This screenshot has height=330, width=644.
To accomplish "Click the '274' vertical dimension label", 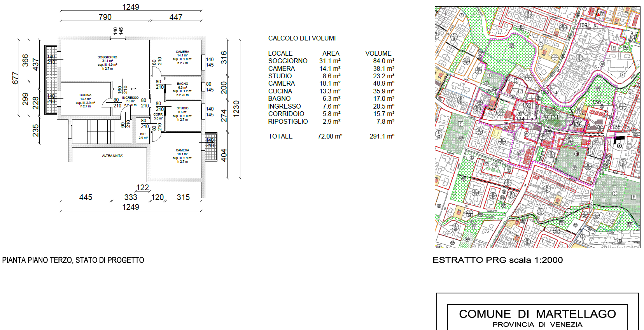I will [224, 116].
